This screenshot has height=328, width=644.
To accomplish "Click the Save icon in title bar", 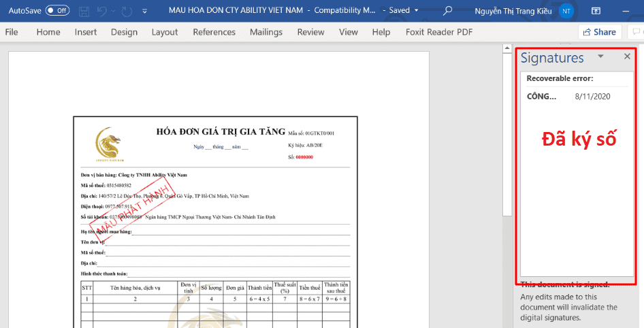I will pos(84,11).
